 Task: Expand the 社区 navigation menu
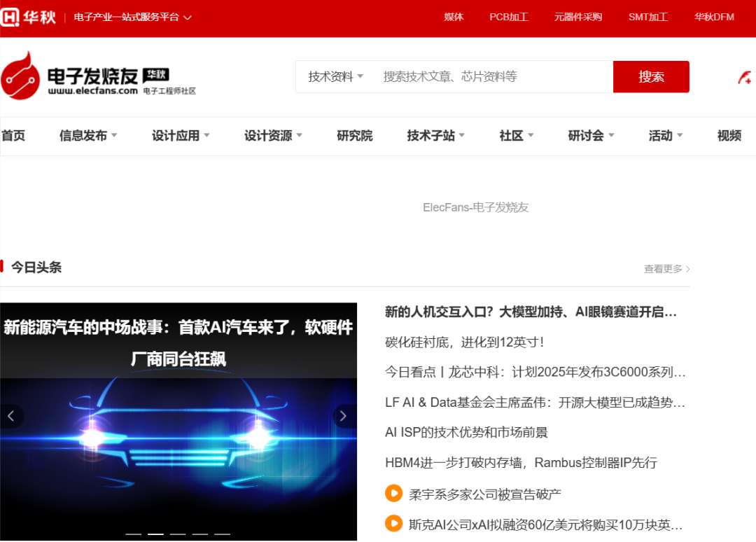517,136
